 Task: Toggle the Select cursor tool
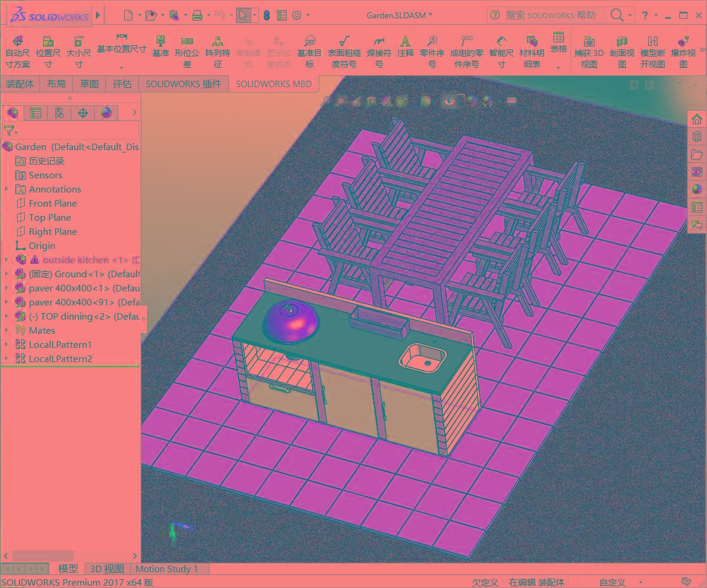(243, 15)
